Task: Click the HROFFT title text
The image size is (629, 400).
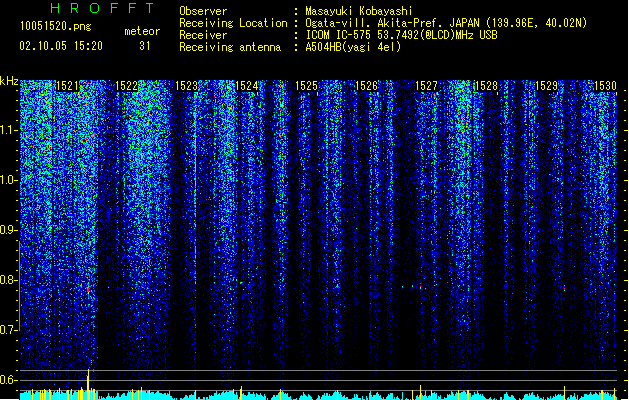Action: coord(103,8)
